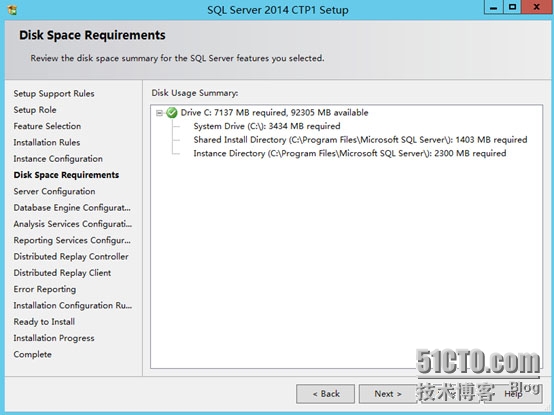554x415 pixels.
Task: Click the SQL Server setup title bar icon
Action: coord(12,10)
